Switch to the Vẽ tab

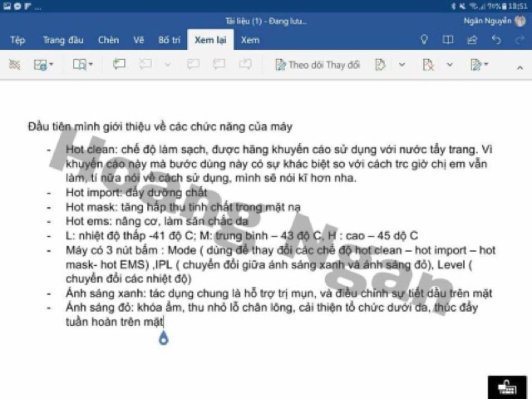(x=139, y=40)
